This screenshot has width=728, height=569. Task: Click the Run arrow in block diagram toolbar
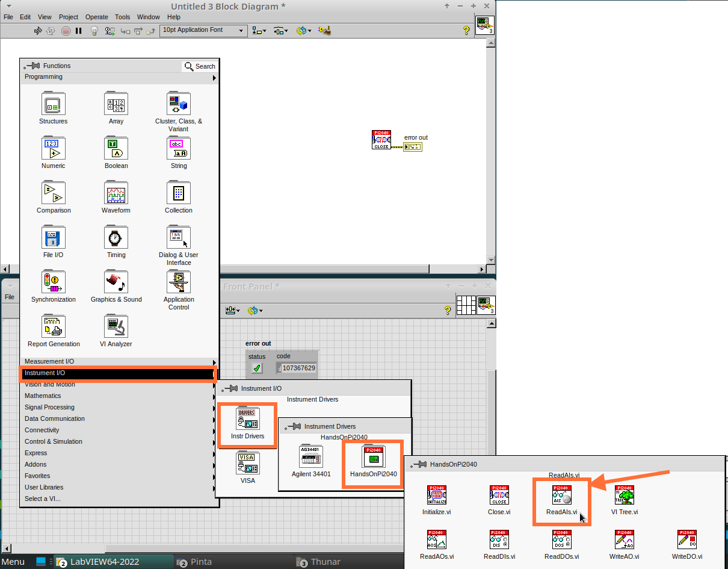[38, 31]
